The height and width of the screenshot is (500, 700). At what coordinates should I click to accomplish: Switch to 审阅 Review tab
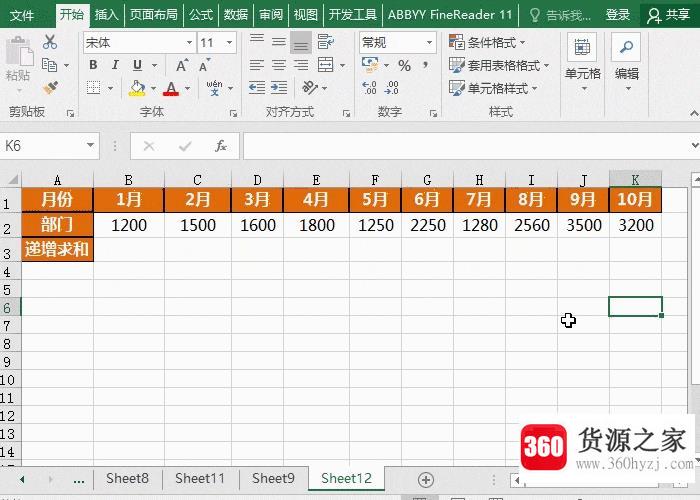271,15
